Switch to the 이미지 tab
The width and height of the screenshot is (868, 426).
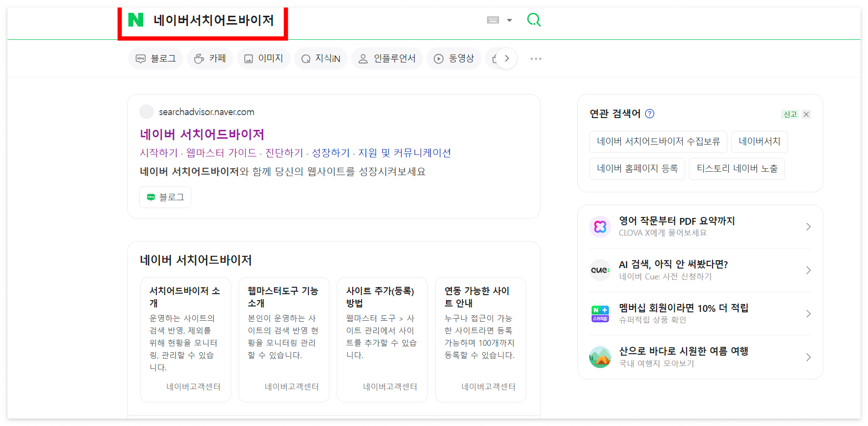264,59
